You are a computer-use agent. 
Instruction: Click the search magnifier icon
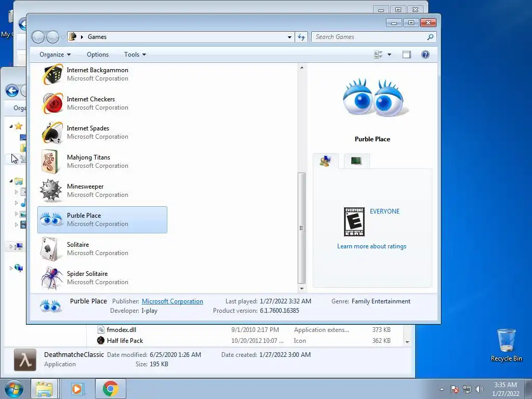430,37
